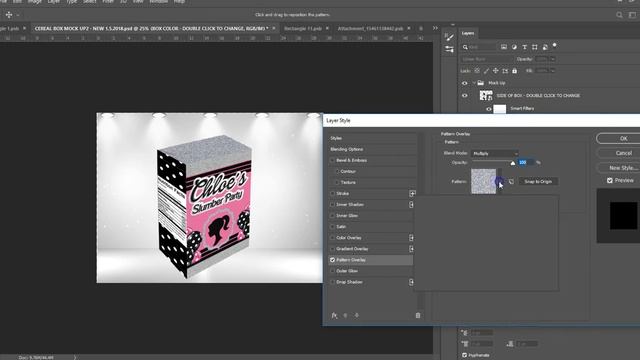Click lock transparent pixels icon
Screen dimensions: 640x360
coord(477,71)
